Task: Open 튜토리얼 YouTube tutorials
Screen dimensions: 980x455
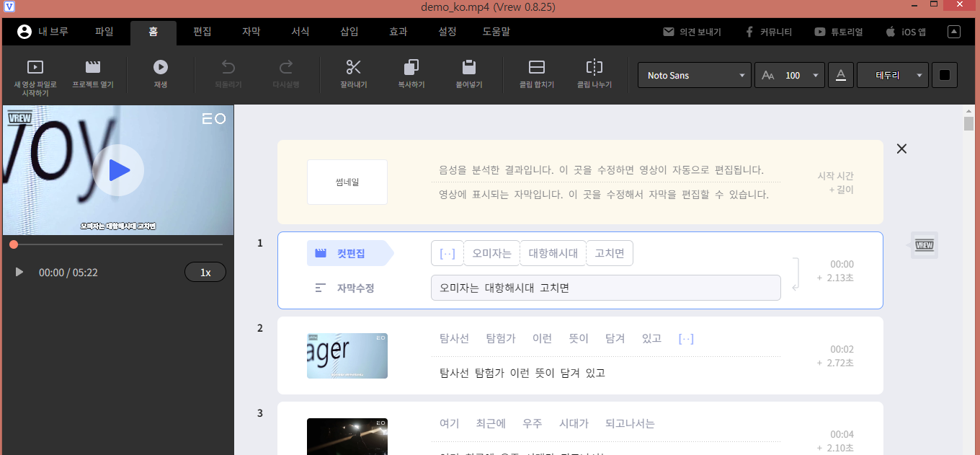Action: pyautogui.click(x=839, y=32)
